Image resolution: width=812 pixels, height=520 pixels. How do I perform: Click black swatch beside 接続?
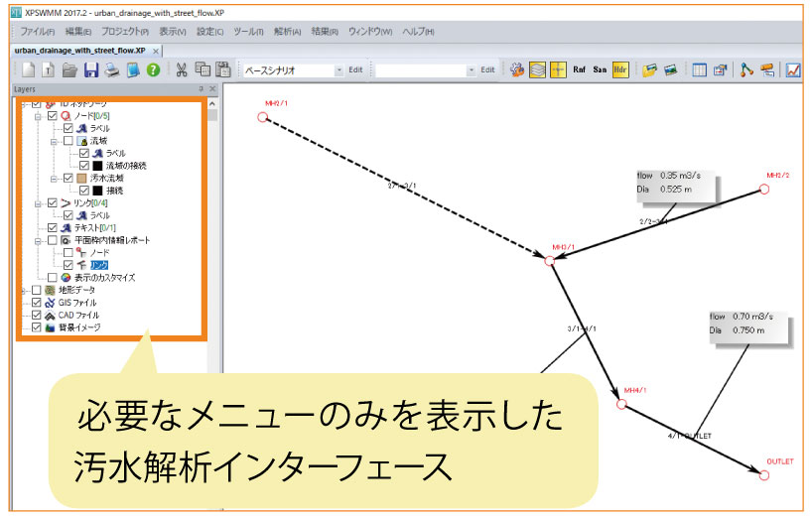[97, 191]
